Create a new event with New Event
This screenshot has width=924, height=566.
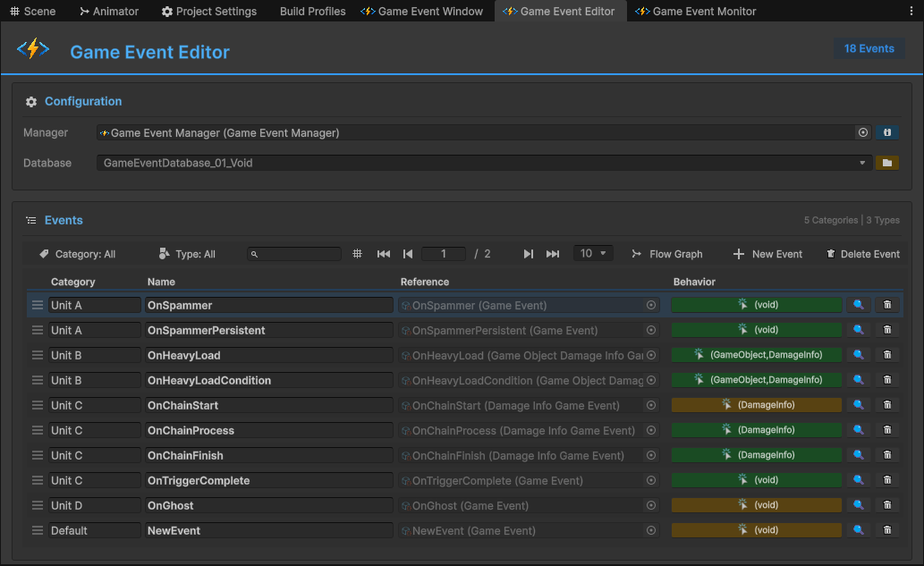coord(767,253)
